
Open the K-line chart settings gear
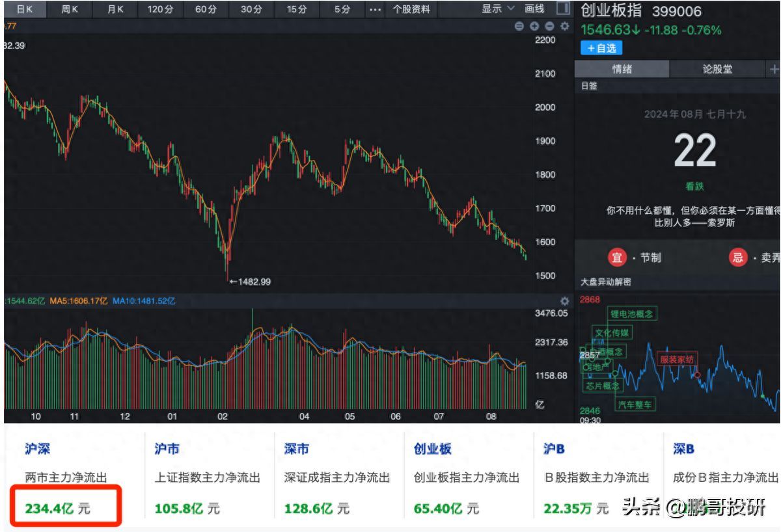564,27
